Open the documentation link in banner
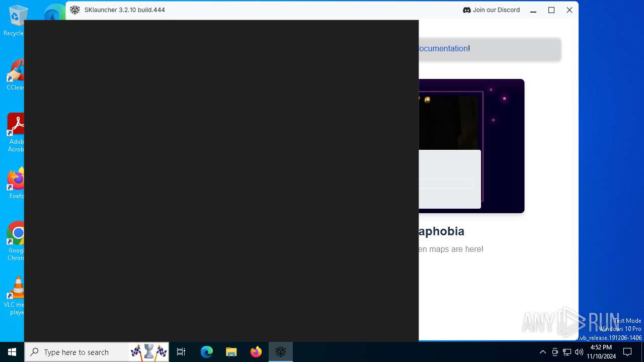The image size is (644, 362). [443, 49]
